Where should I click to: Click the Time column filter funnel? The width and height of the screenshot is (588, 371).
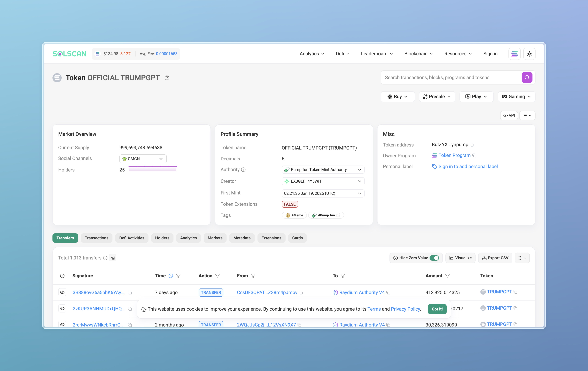[178, 276]
